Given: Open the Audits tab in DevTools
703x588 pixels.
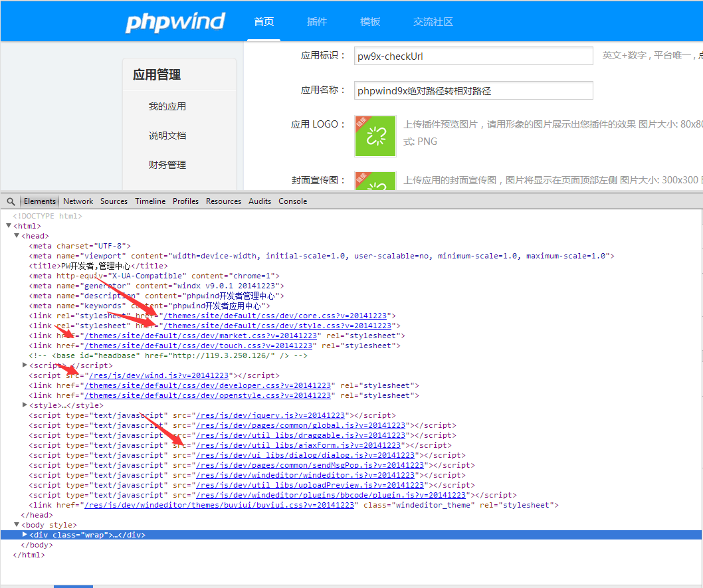Looking at the screenshot, I should pos(260,201).
